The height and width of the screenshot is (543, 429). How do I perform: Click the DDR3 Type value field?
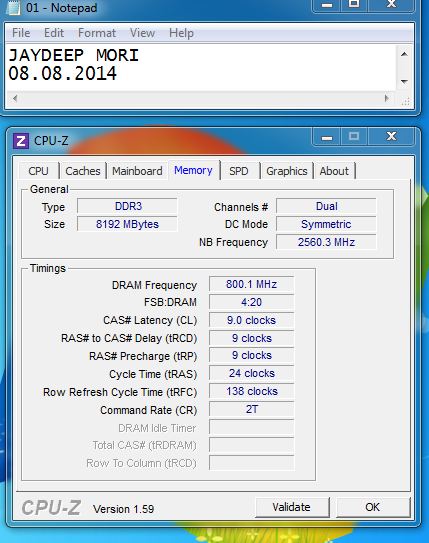pos(127,206)
